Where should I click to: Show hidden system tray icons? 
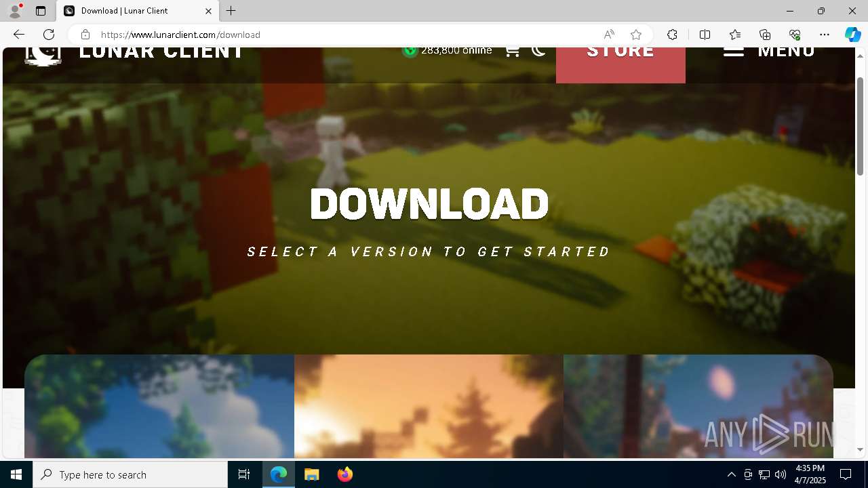(x=731, y=474)
